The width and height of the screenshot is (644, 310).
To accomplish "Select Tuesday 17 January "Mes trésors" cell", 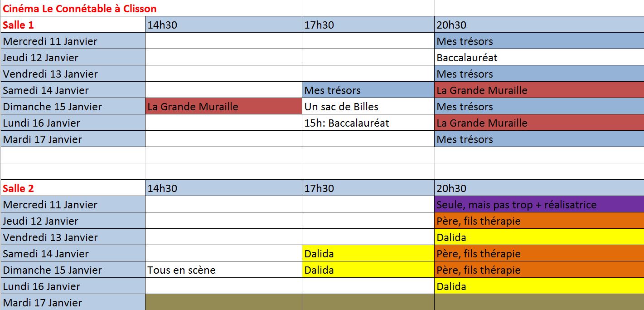I will pyautogui.click(x=538, y=139).
